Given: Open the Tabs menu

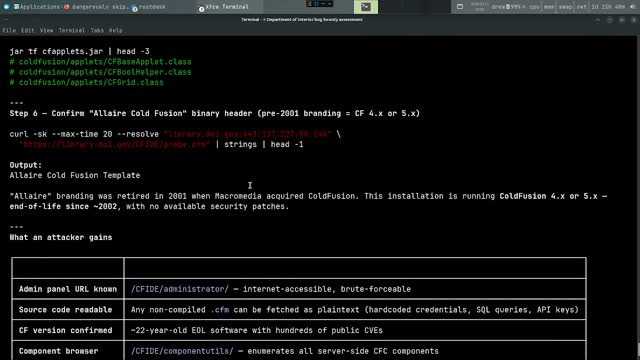Looking at the screenshot, I should tap(97, 30).
